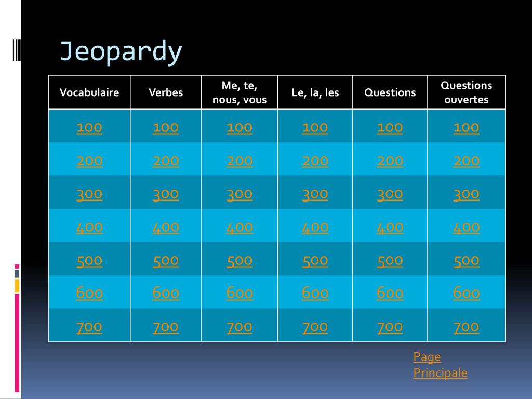Select the 200 link in Verbes column

[x=166, y=161]
